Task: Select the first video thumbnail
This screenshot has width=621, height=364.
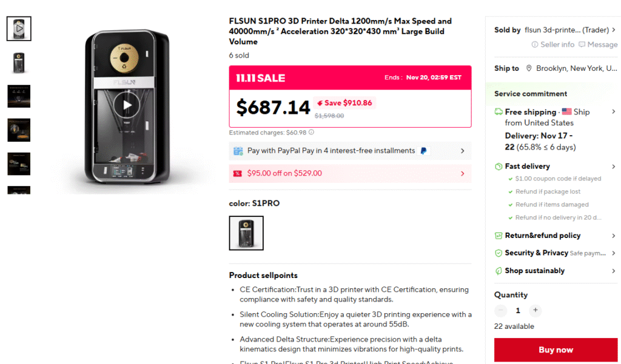Action: [19, 28]
